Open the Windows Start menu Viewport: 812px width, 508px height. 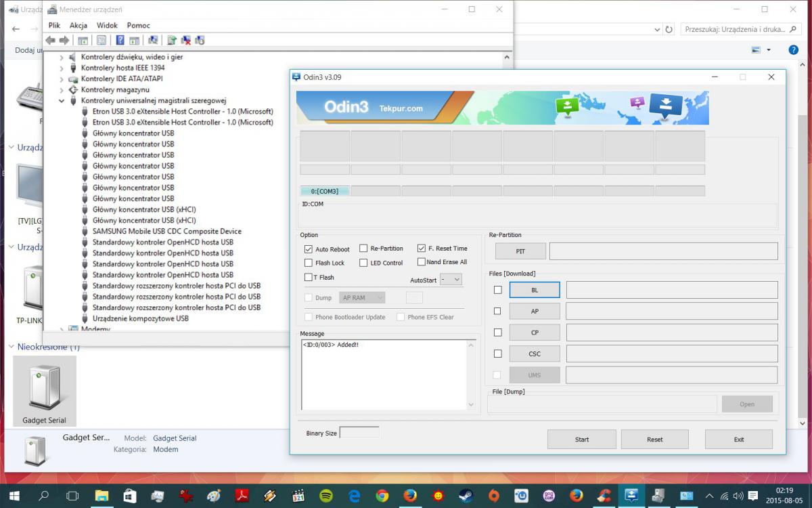coord(15,496)
